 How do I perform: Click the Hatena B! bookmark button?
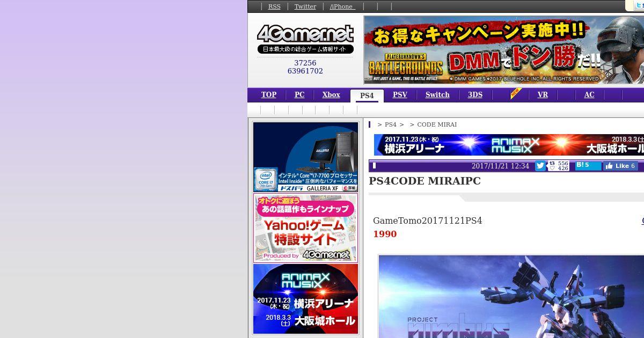click(x=588, y=165)
